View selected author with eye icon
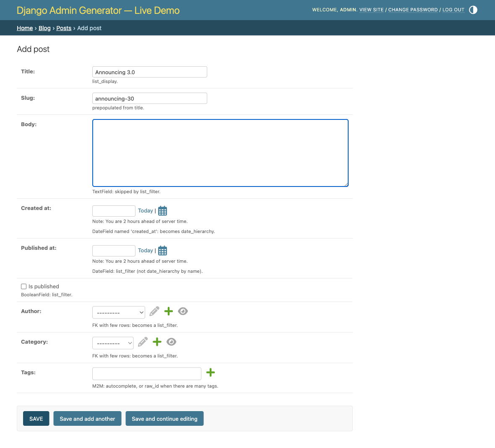Viewport: 495px width, 448px height. pyautogui.click(x=183, y=311)
